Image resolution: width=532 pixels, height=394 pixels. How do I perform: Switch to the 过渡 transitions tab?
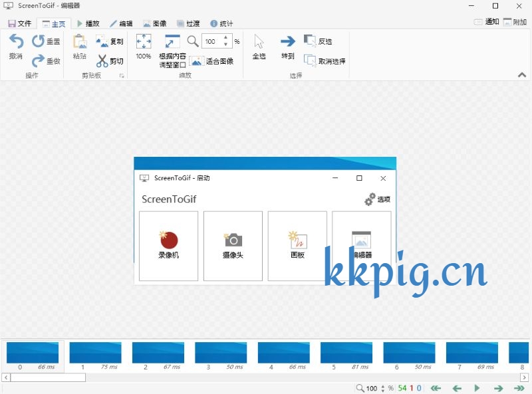pyautogui.click(x=188, y=23)
